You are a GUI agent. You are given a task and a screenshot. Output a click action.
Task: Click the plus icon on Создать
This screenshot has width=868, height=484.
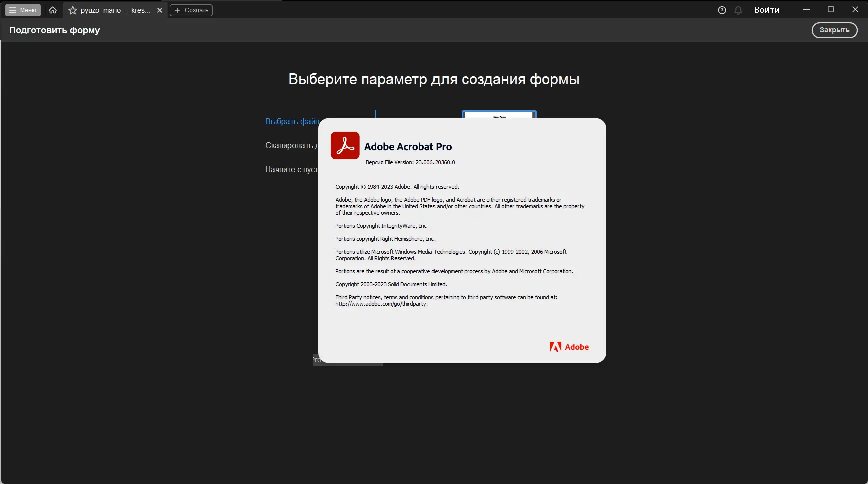coord(178,10)
